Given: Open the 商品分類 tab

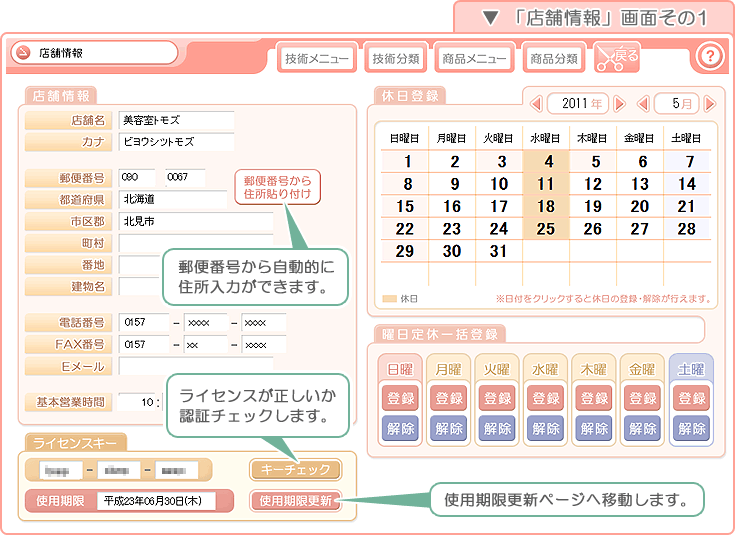Looking at the screenshot, I should tap(554, 58).
